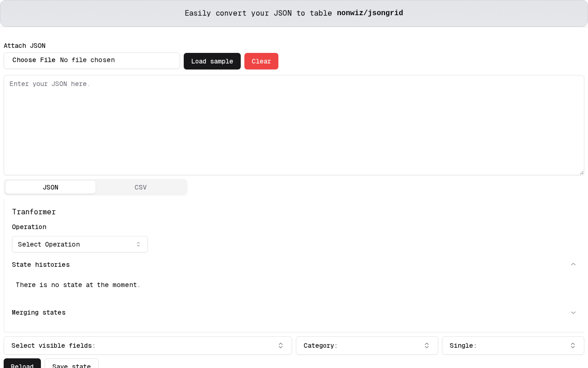
Task: Collapse the State histories section
Action: click(x=41, y=264)
